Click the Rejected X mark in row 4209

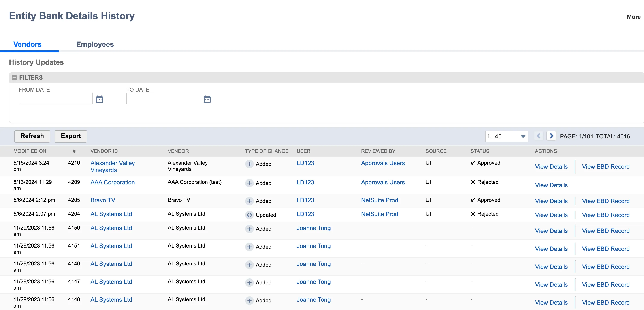[473, 182]
